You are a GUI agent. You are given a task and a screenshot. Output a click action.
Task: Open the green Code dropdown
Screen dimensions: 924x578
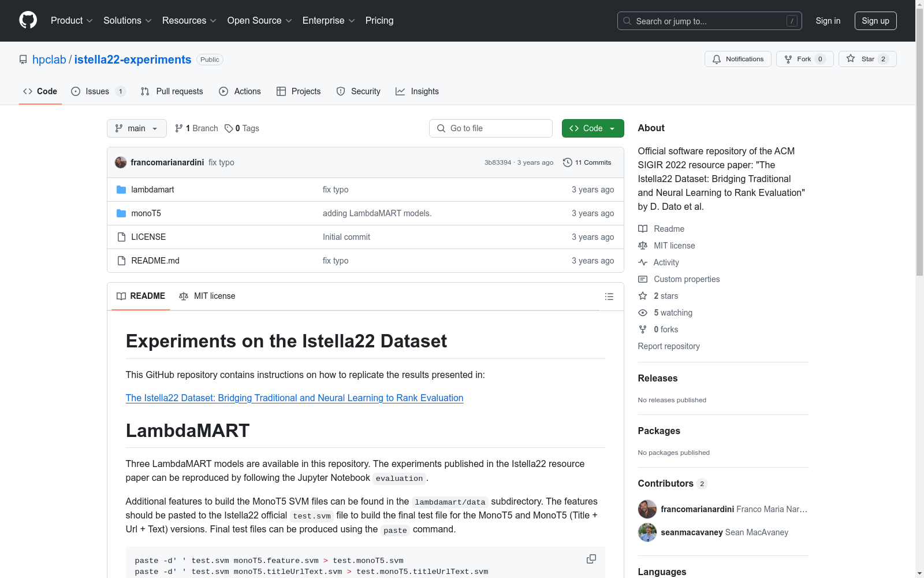[593, 128]
